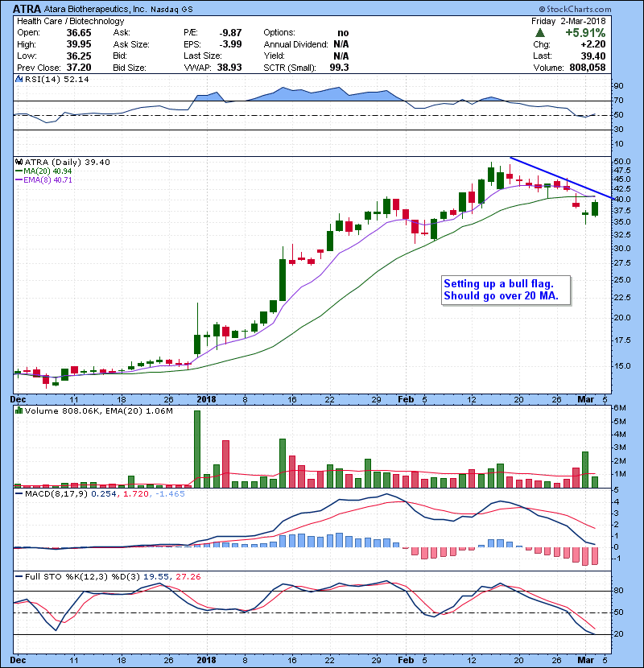The image size is (644, 668).
Task: Click the latest green candlestick on price chart
Action: point(595,208)
